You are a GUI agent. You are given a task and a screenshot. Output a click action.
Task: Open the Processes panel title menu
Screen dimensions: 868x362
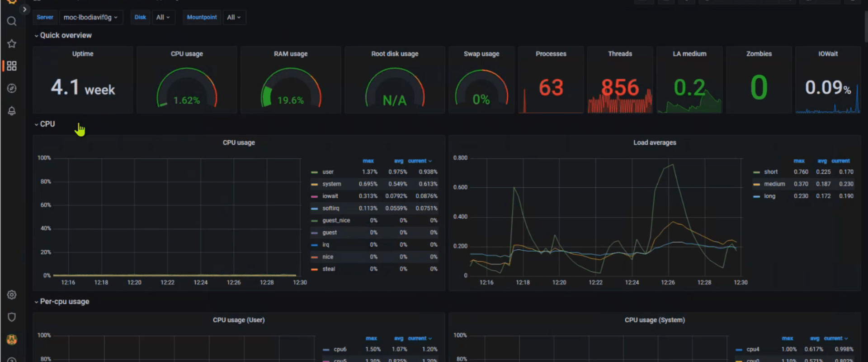coord(551,54)
